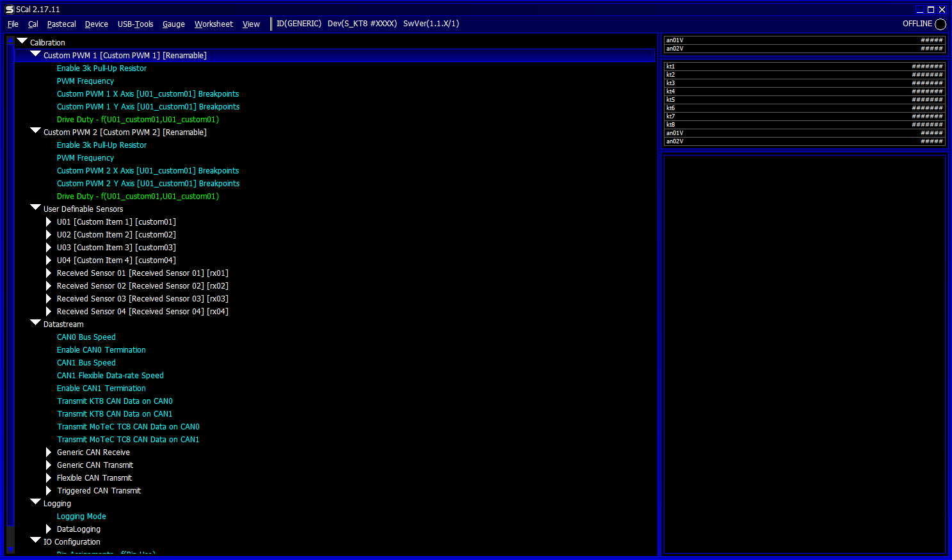Screen dimensions: 952x560
Task: Open Custom PWM 2 Y Axis Breakpoints
Action: pos(148,184)
